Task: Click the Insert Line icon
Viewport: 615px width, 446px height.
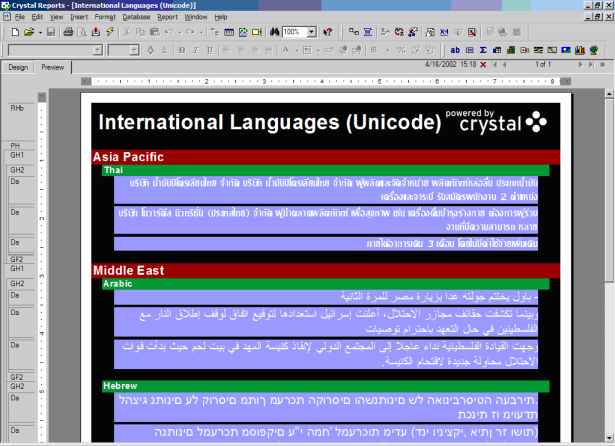Action: 538,50
